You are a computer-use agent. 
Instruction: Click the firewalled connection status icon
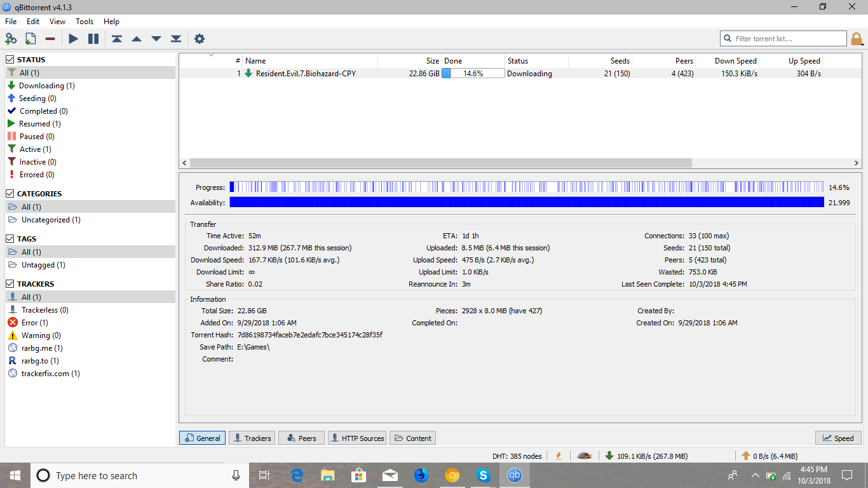pos(559,456)
